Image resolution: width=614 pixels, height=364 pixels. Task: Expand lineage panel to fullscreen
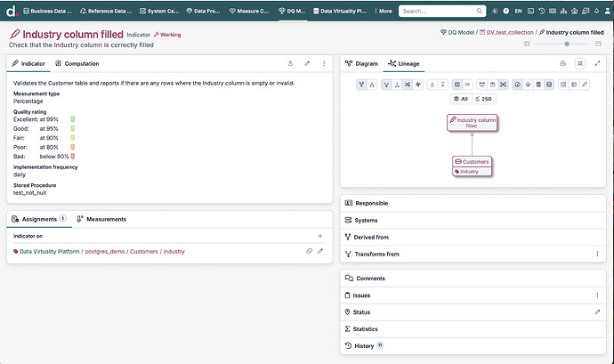(x=597, y=63)
